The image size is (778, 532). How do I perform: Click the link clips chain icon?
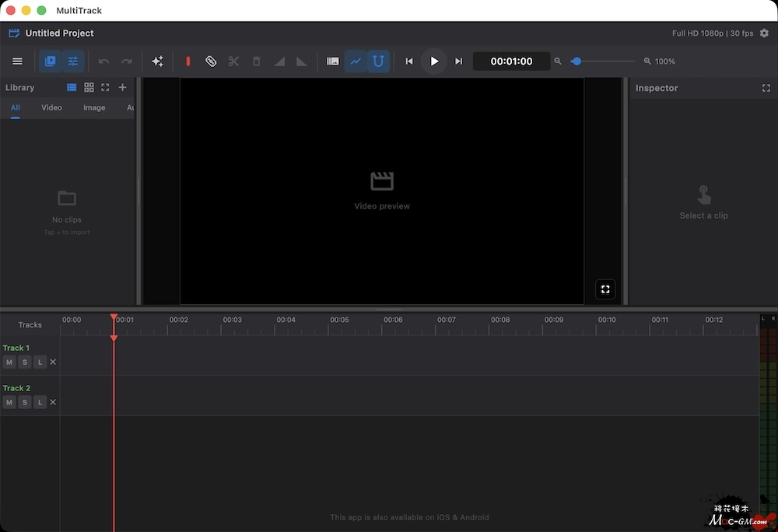click(211, 61)
